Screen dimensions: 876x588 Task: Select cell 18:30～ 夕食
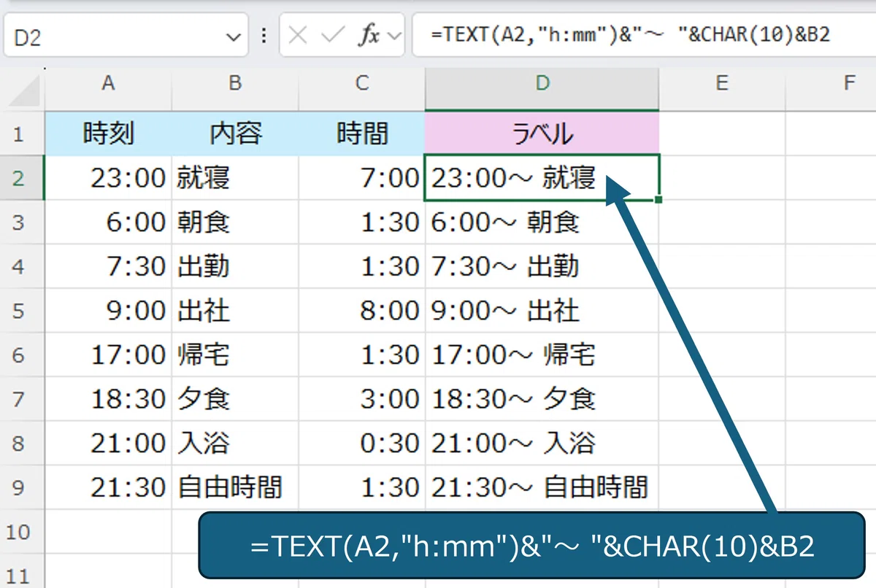pyautogui.click(x=542, y=399)
